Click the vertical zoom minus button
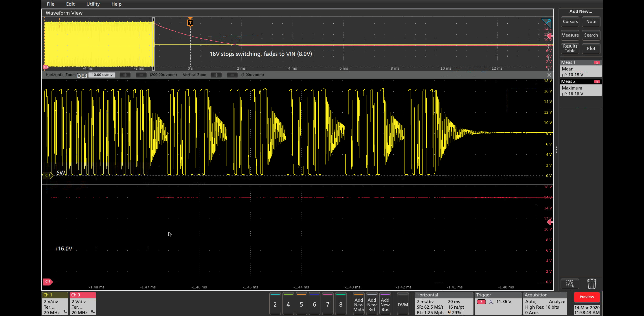This screenshot has height=316, width=644. pos(232,75)
